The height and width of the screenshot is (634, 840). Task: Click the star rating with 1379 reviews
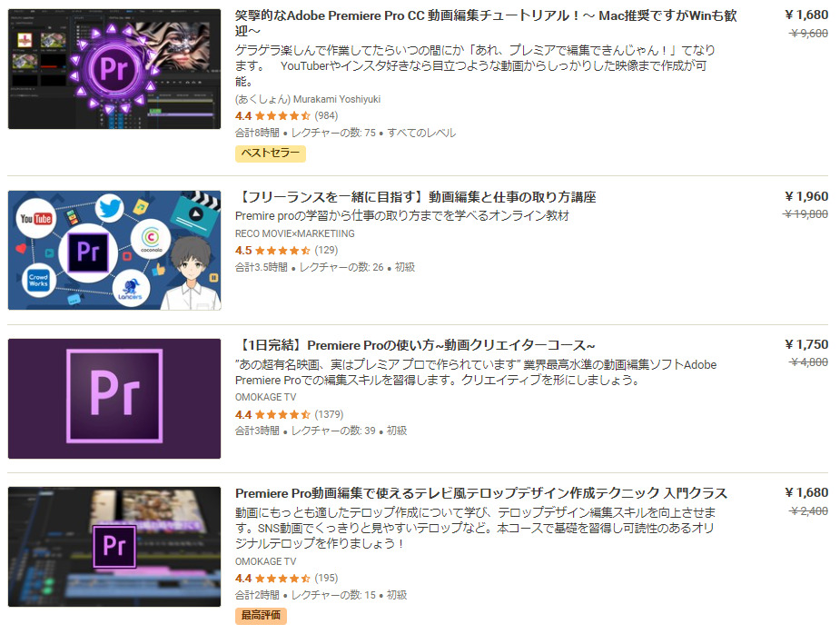click(x=289, y=414)
